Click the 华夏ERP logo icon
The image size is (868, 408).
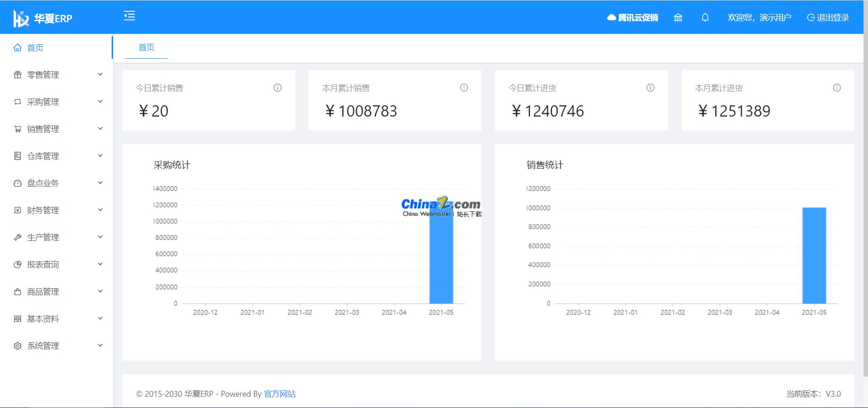pyautogui.click(x=21, y=18)
